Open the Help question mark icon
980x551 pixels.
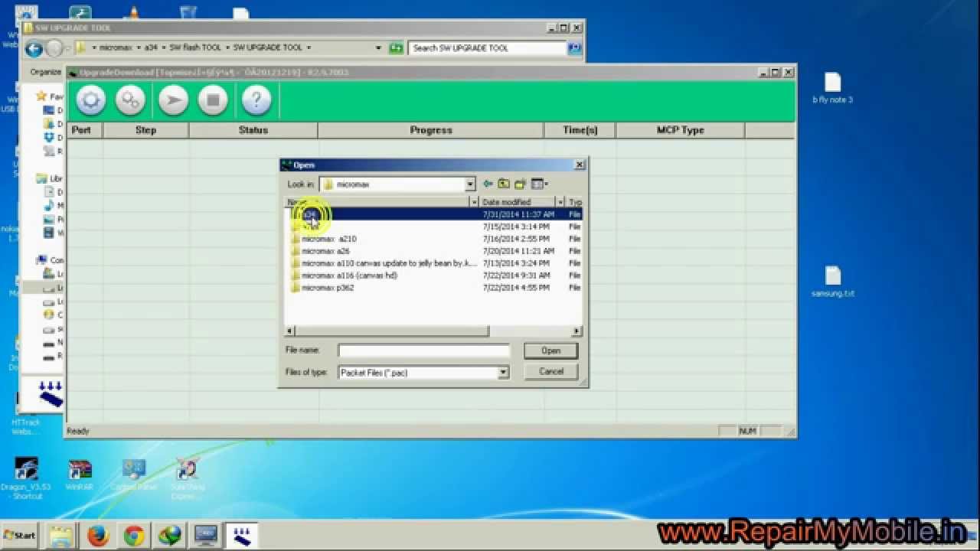coord(256,100)
